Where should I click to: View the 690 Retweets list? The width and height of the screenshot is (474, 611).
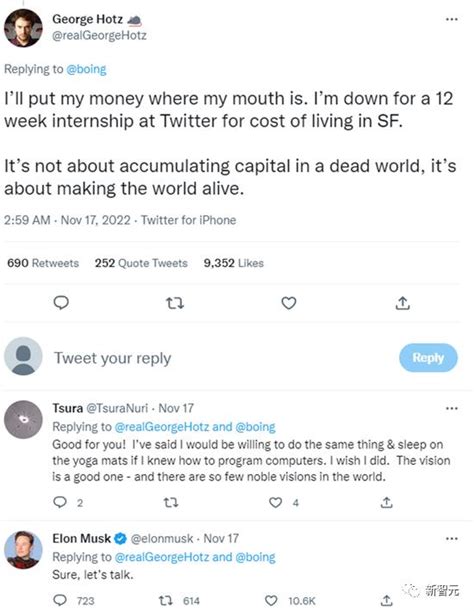coord(43,263)
